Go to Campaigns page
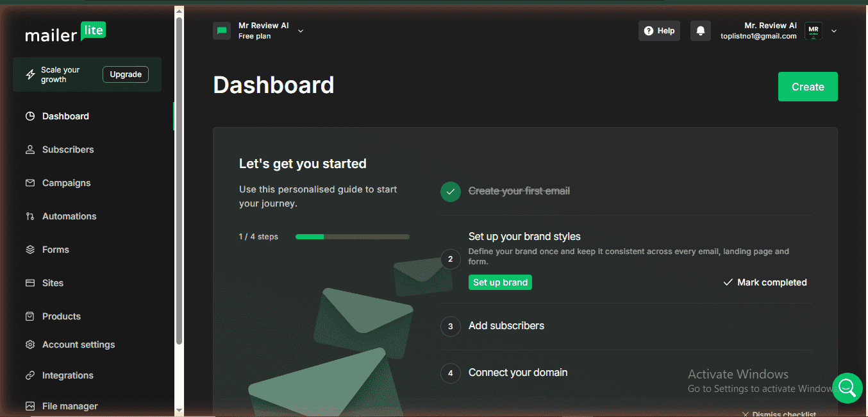Screen dimensions: 868x417 tap(67, 183)
